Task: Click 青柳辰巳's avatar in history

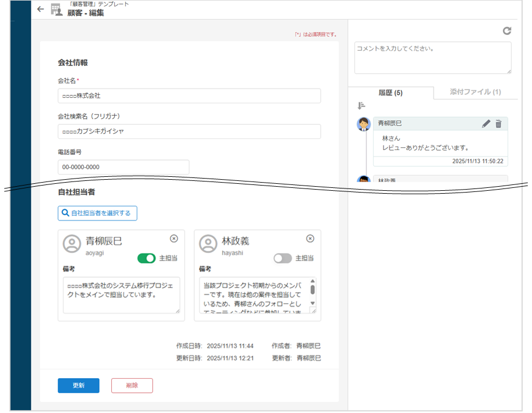Action: (x=364, y=124)
